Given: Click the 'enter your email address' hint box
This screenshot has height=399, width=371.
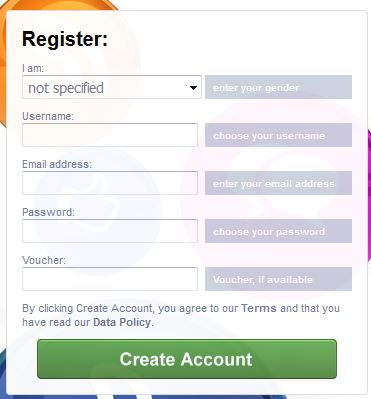Looking at the screenshot, I should (x=278, y=183).
